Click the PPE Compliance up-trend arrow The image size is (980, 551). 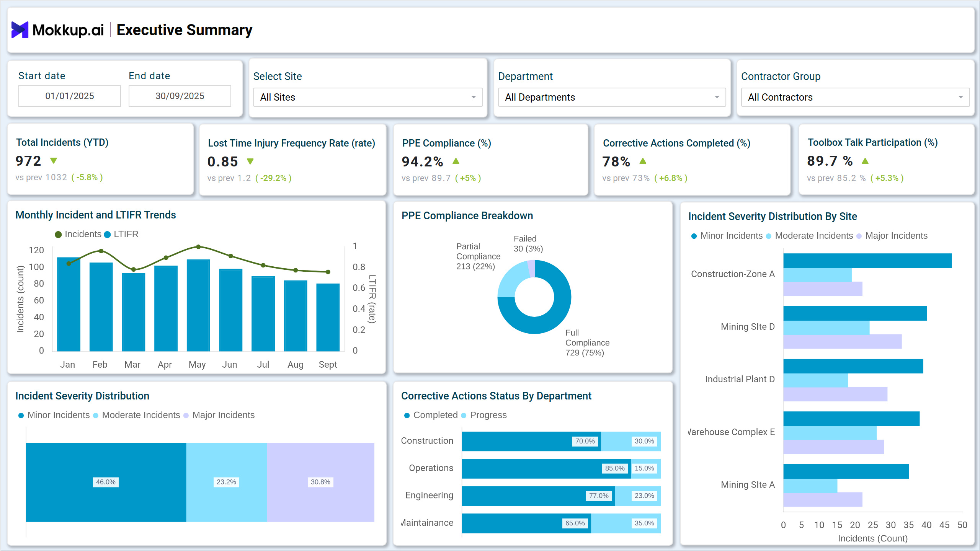(x=456, y=161)
